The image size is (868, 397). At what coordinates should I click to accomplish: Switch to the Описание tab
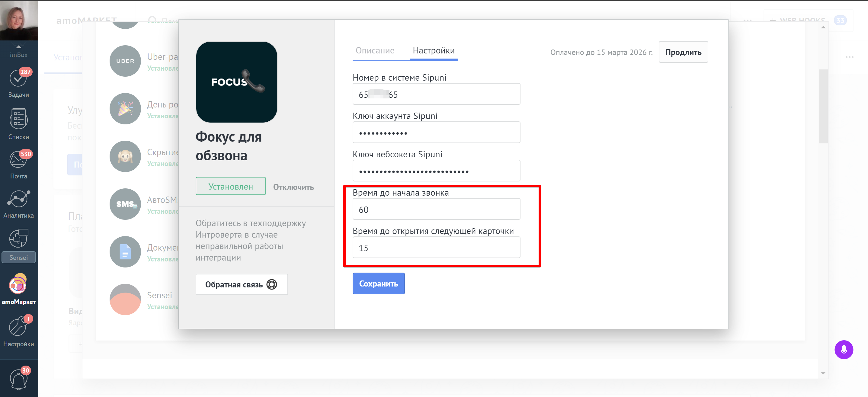point(375,50)
